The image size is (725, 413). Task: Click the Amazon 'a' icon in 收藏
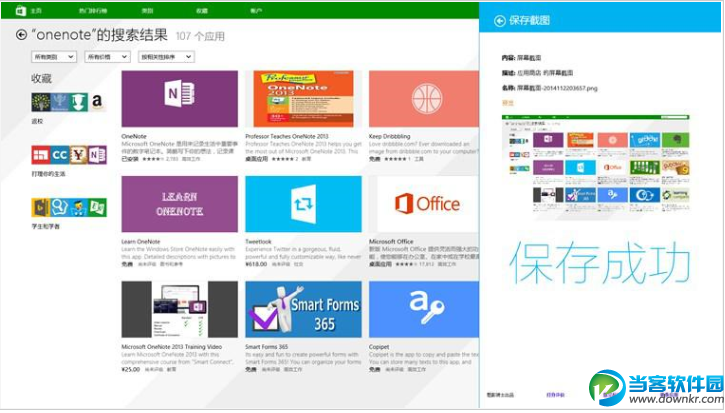(97, 102)
